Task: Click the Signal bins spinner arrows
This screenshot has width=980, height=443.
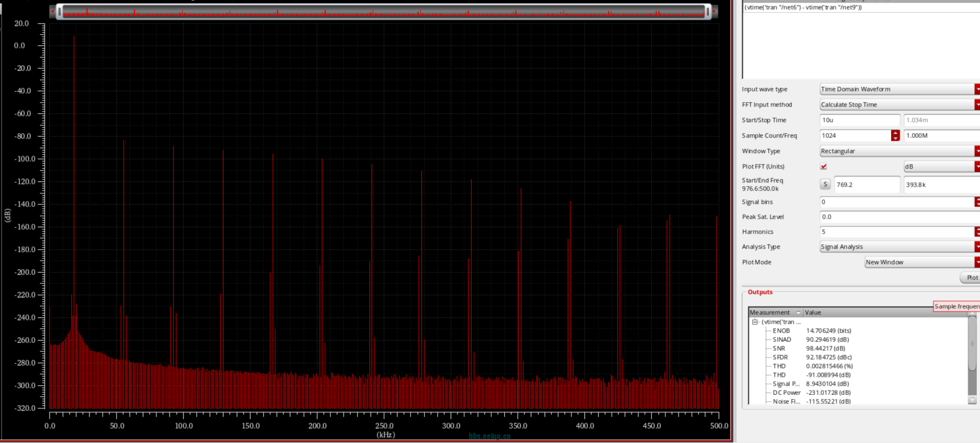Action: pos(977,202)
